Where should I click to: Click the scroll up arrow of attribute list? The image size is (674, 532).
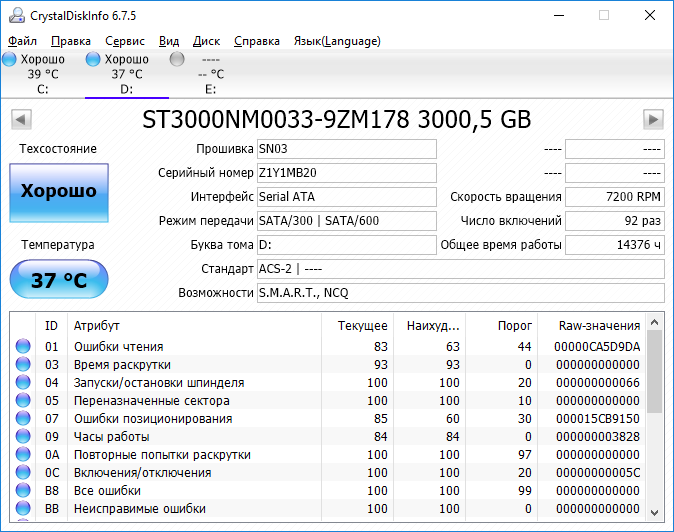point(655,322)
